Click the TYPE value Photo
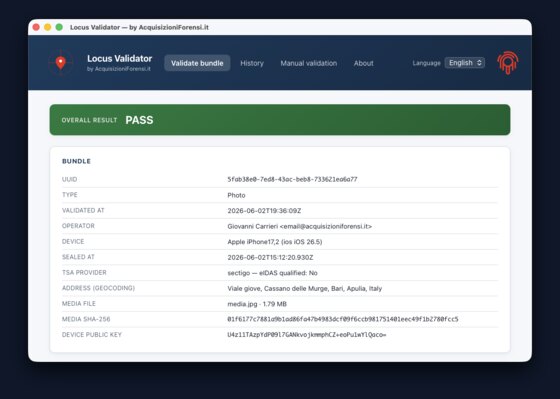560x399 pixels. point(236,195)
